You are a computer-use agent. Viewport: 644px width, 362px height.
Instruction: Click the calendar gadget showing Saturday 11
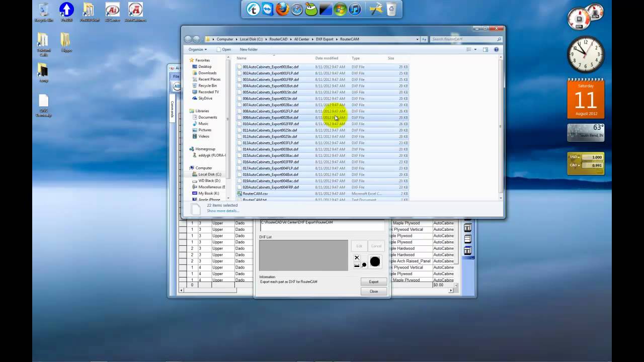586,99
